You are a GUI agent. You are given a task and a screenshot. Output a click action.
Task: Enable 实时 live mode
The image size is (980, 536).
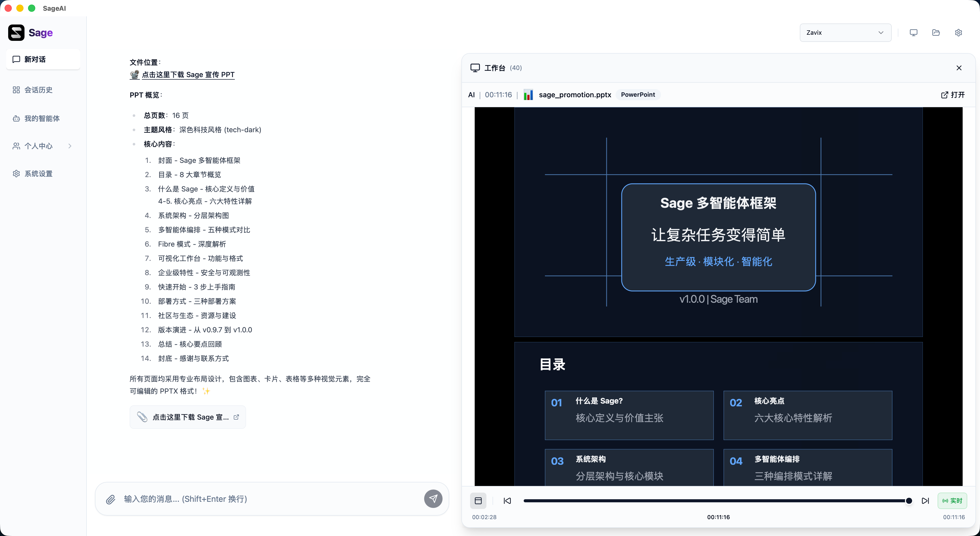click(952, 501)
